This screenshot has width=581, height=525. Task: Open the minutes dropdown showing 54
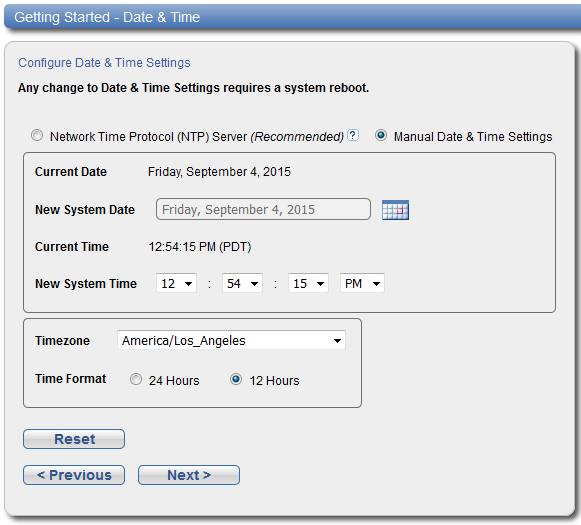point(242,283)
